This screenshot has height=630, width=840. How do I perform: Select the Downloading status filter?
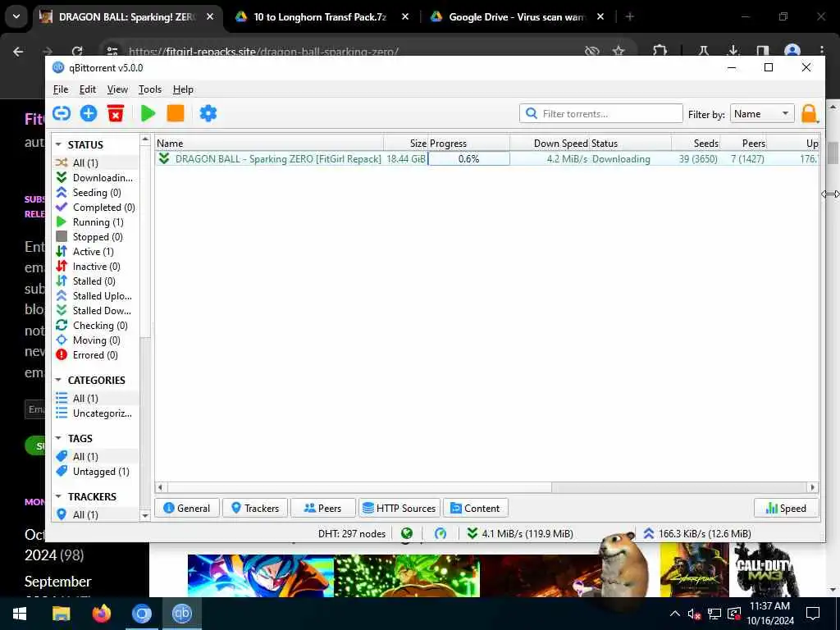pos(95,177)
